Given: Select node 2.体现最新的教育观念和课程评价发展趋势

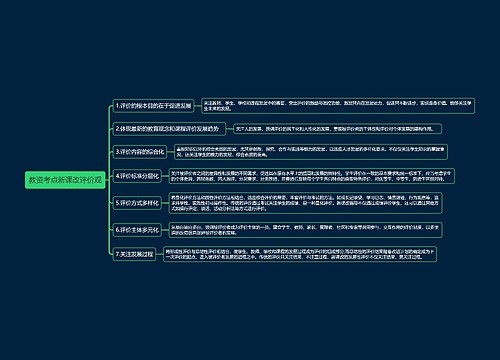Looking at the screenshot, I should click(169, 129).
